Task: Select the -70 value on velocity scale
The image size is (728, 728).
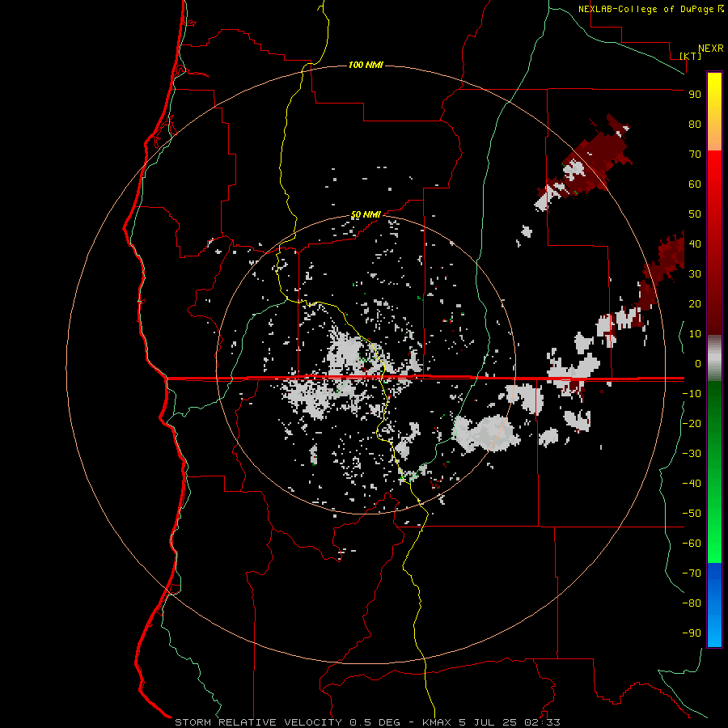Action: pyautogui.click(x=692, y=573)
